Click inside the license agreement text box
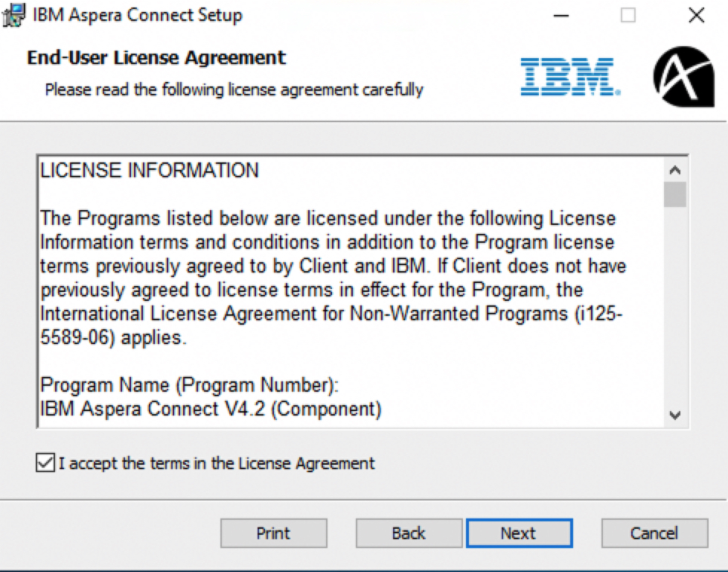This screenshot has height=572, width=728. 351,292
